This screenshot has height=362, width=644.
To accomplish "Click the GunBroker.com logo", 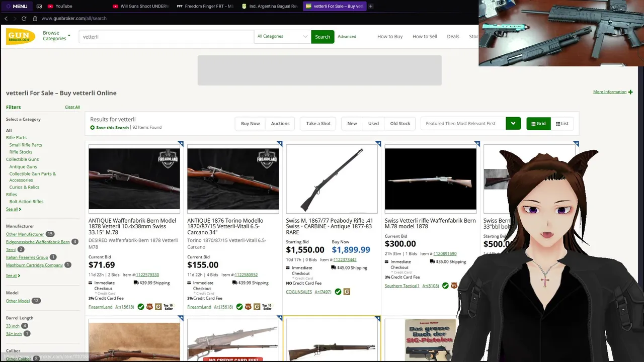I will pyautogui.click(x=21, y=37).
